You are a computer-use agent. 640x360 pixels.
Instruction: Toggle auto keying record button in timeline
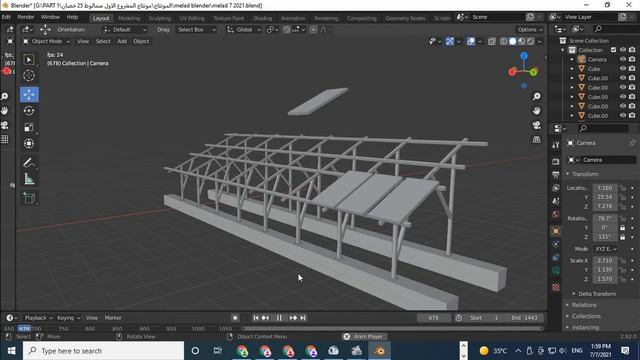235,318
